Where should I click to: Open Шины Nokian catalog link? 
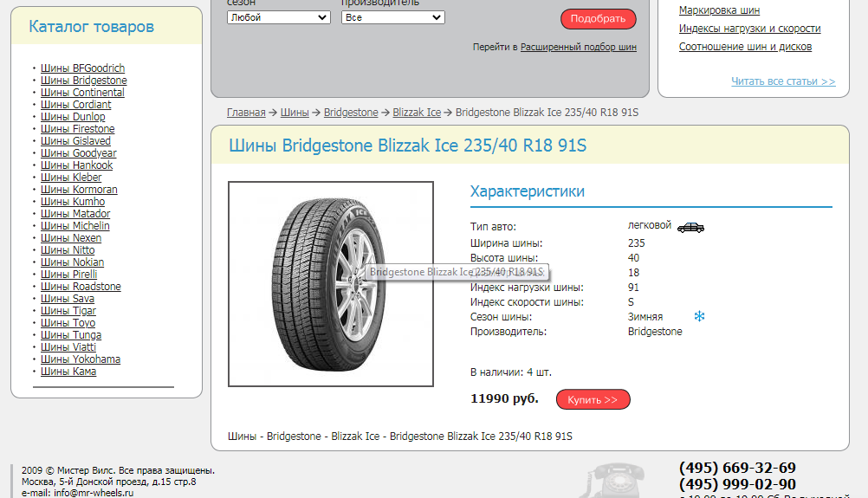(72, 262)
